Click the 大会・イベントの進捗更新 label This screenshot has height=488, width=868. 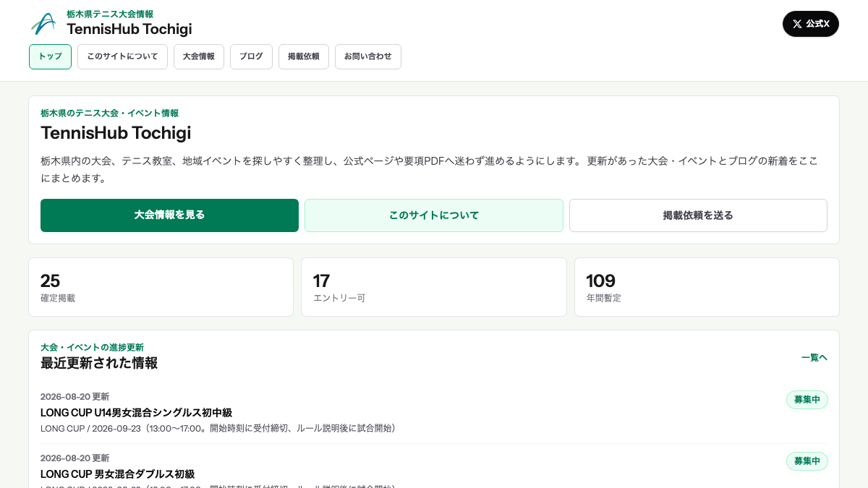(92, 348)
